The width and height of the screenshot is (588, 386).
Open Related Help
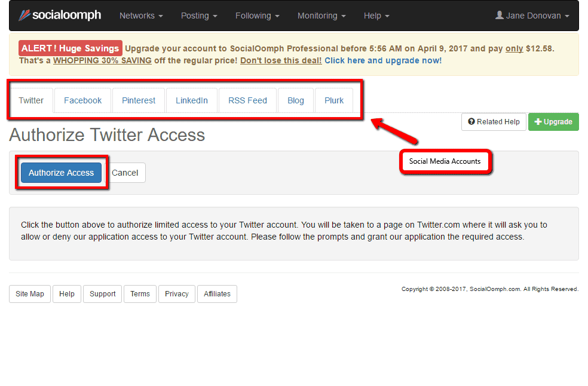tap(494, 121)
